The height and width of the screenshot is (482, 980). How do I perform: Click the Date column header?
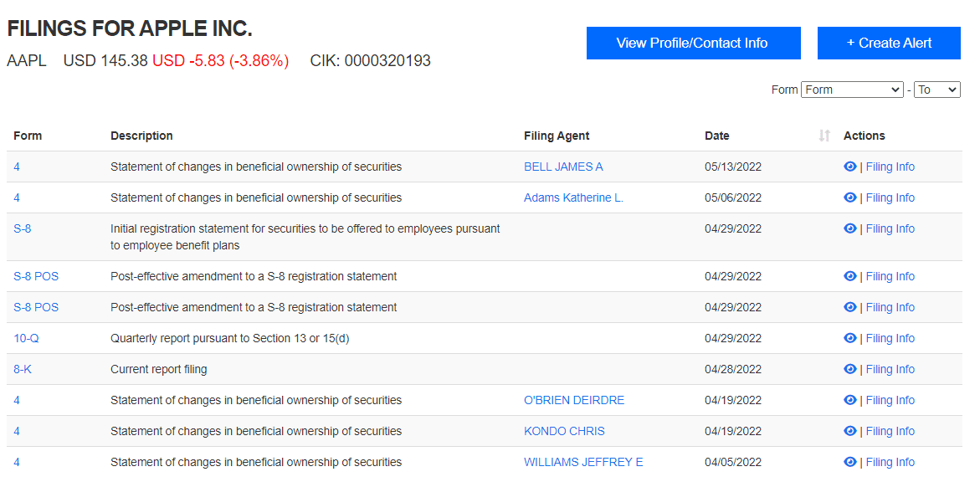coord(717,136)
